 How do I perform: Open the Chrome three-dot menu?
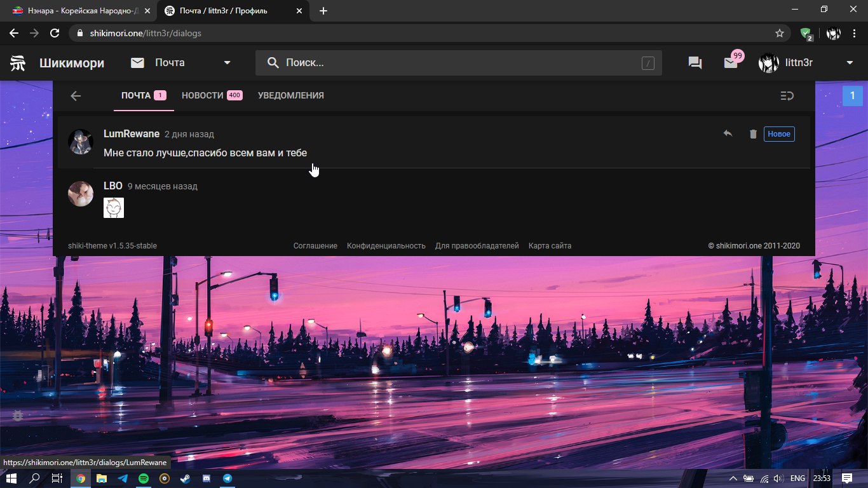pyautogui.click(x=854, y=33)
